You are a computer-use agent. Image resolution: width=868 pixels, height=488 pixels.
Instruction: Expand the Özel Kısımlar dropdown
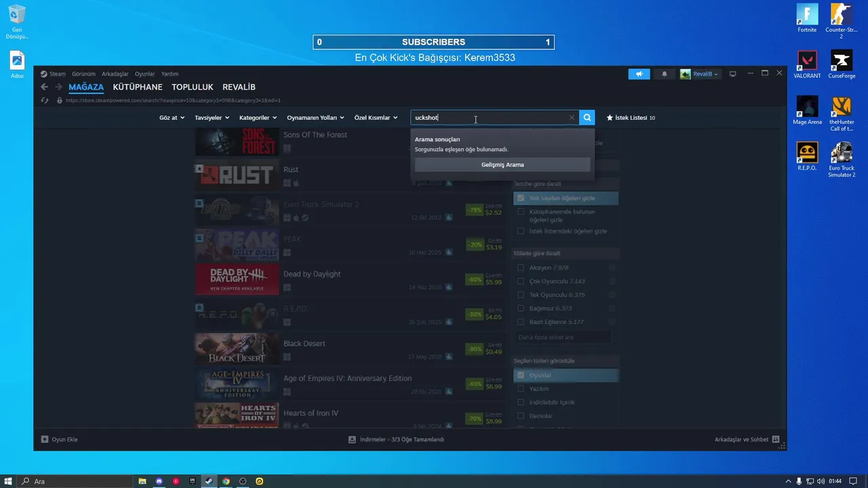coord(376,118)
